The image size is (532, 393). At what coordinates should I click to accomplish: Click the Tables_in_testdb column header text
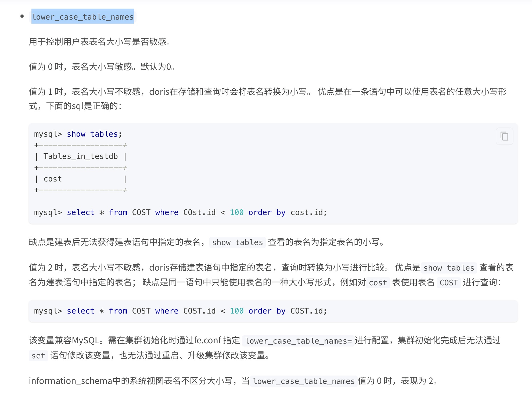click(81, 156)
